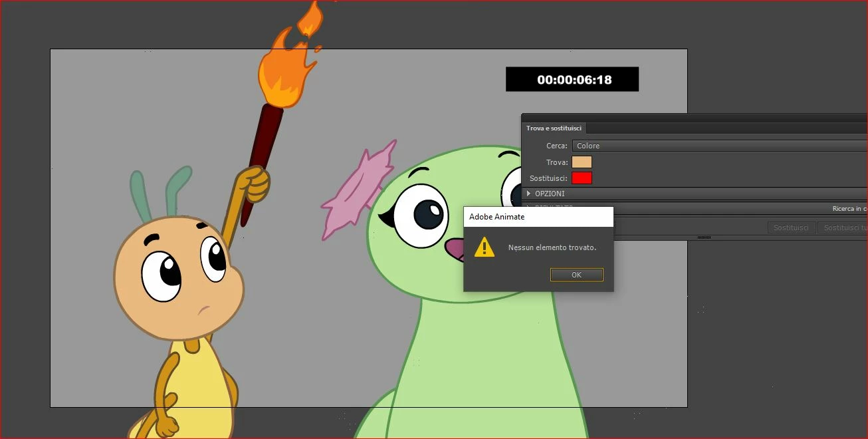Click the panel resize grip below buttons

pos(704,237)
